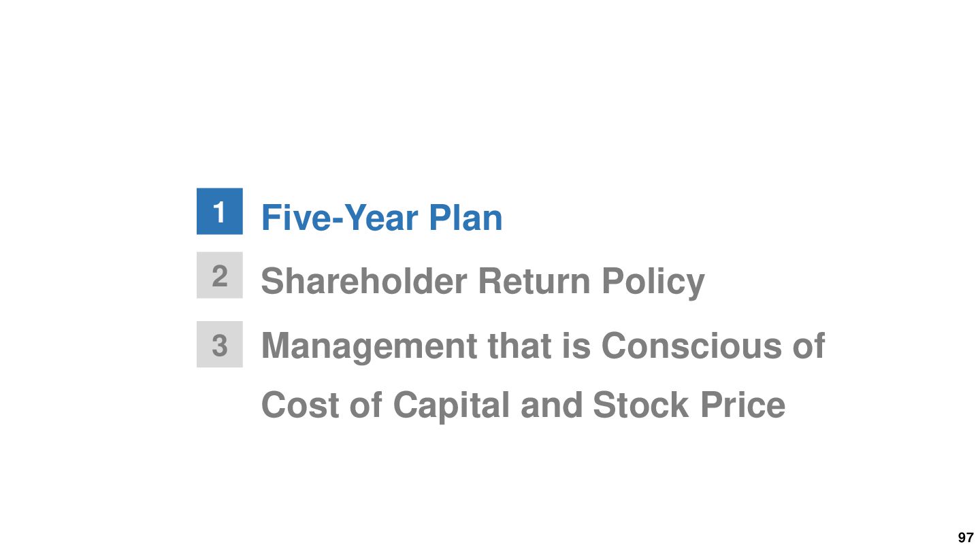Viewport: 980px width, 551px height.
Task: Click the gray number 2 box
Action: tap(219, 275)
